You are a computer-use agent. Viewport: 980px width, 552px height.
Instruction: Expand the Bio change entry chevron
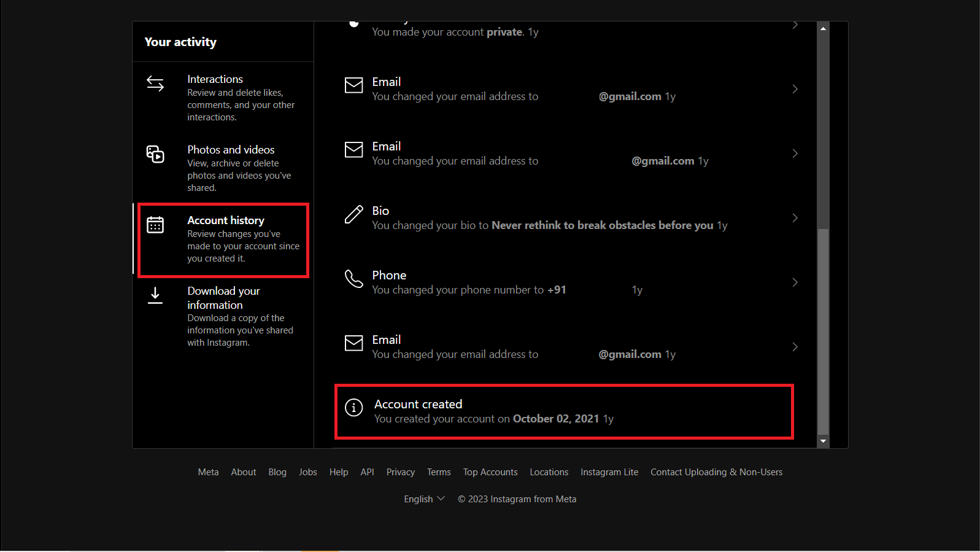(795, 218)
